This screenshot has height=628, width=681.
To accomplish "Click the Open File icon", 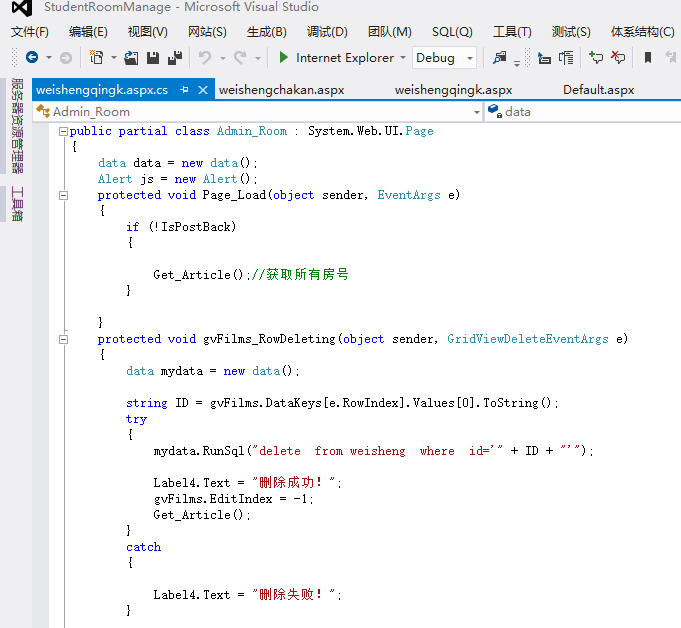I will tap(131, 58).
